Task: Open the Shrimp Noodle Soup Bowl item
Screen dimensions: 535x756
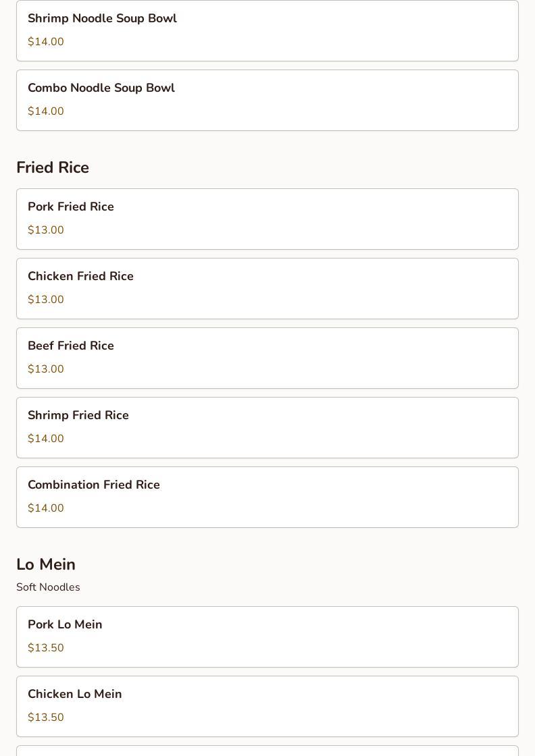Action: pyautogui.click(x=267, y=30)
